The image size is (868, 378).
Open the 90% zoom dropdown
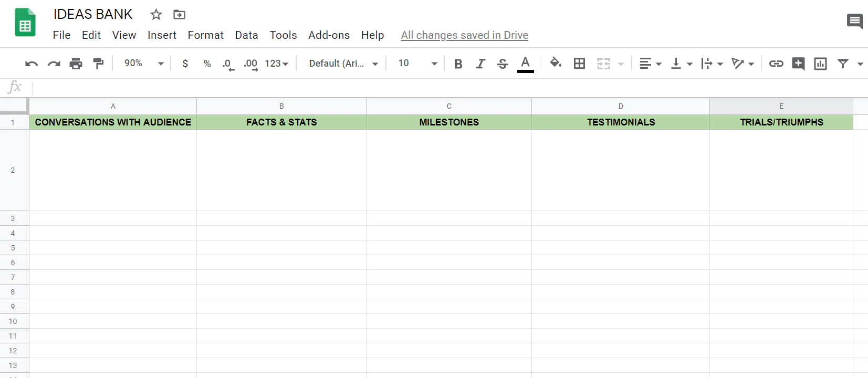tap(144, 63)
